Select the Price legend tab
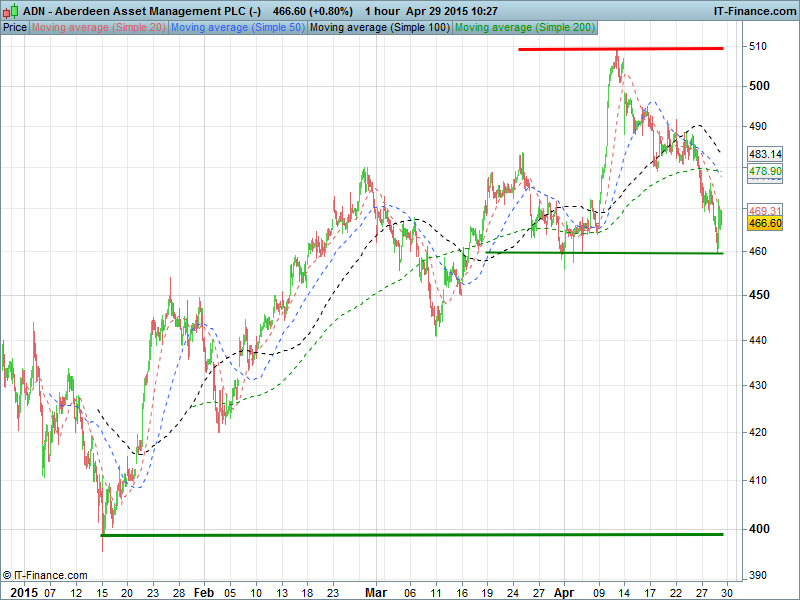800x600 pixels. pyautogui.click(x=15, y=27)
